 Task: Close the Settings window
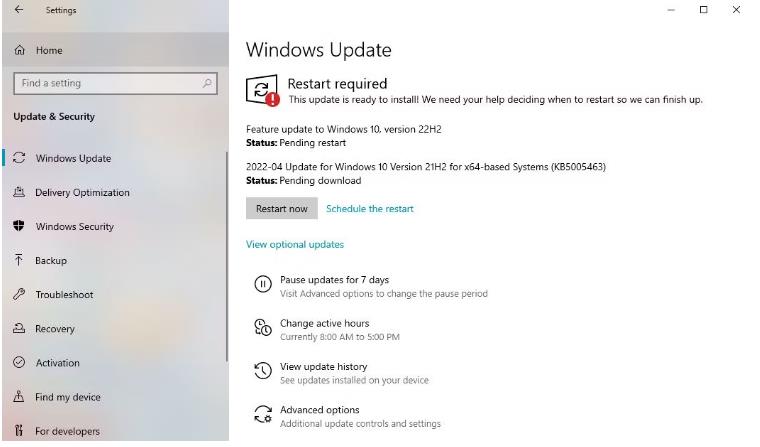[x=736, y=10]
